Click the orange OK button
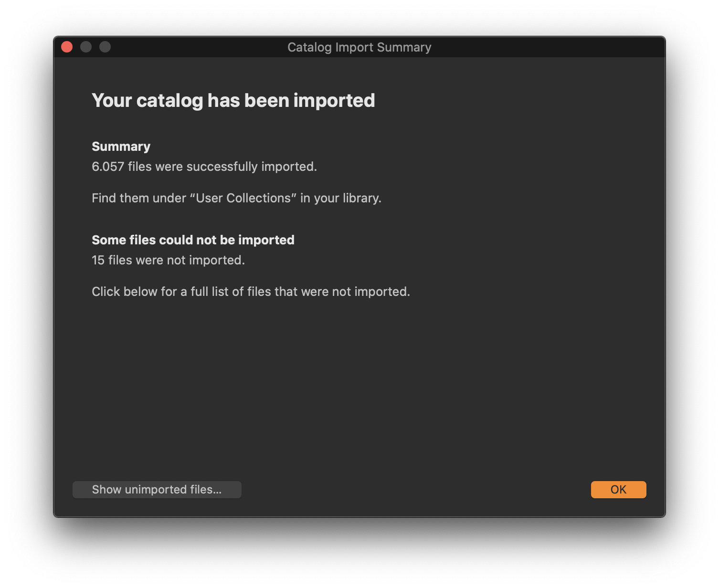719x588 pixels. pos(618,490)
